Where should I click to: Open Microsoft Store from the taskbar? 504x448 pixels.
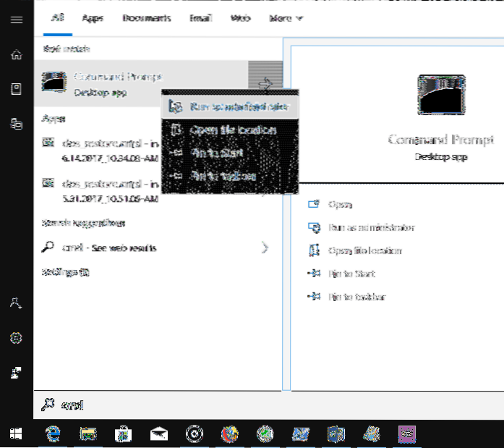(123, 433)
